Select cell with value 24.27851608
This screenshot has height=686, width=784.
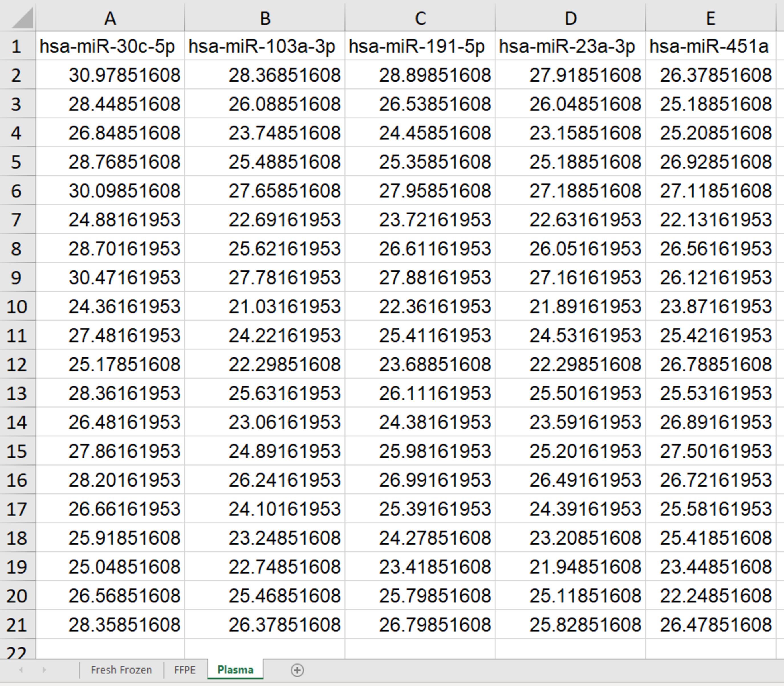pos(420,537)
